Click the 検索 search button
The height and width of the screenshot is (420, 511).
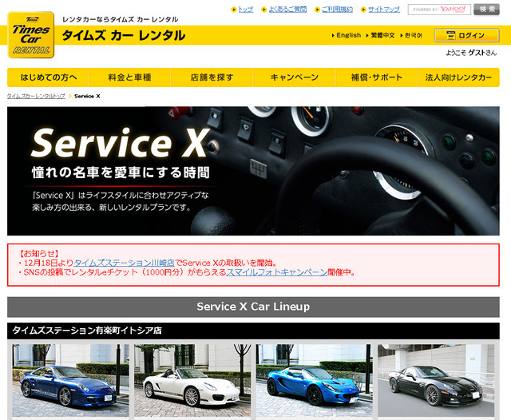486,10
